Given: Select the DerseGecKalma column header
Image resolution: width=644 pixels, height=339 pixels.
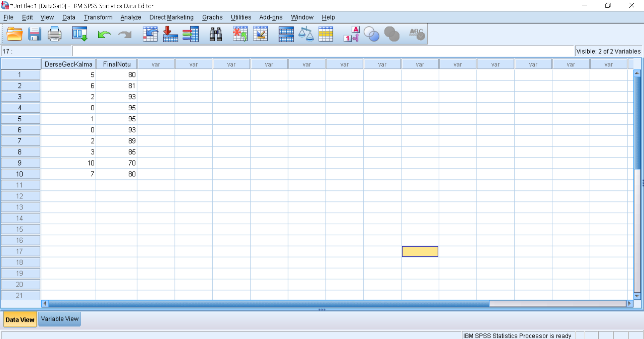Looking at the screenshot, I should tap(68, 64).
